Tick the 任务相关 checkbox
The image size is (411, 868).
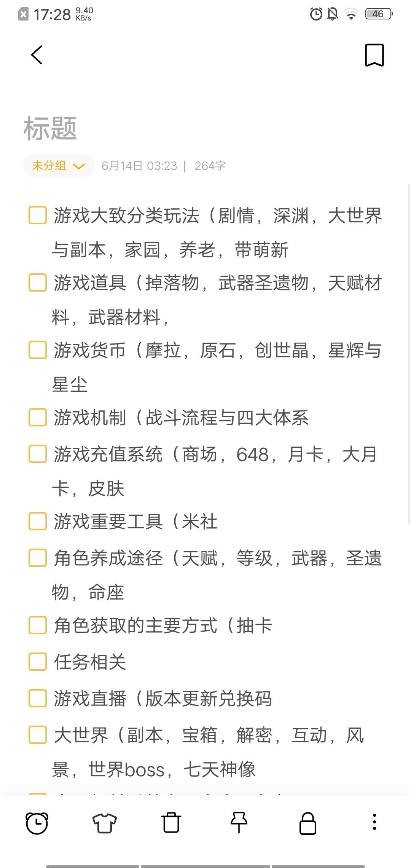pos(38,662)
